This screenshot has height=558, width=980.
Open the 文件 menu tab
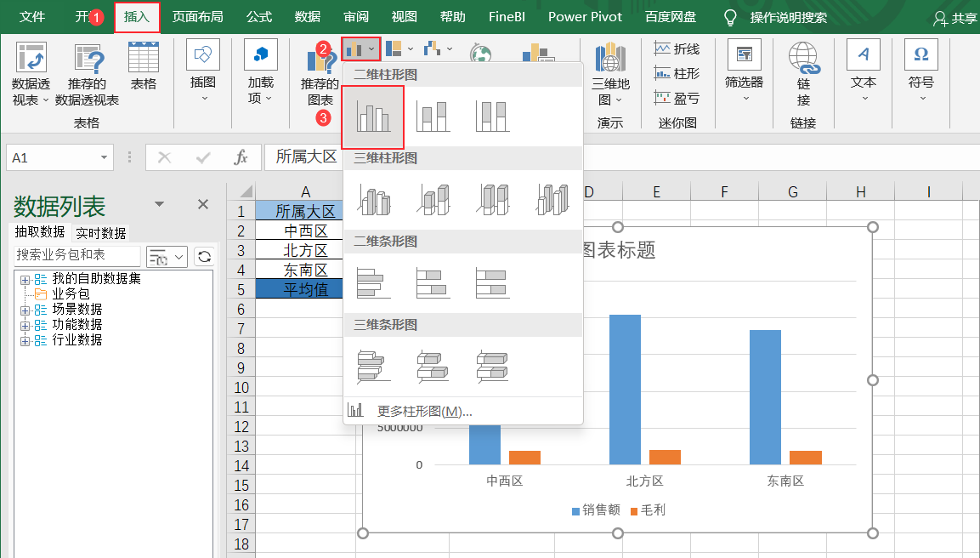coord(32,17)
